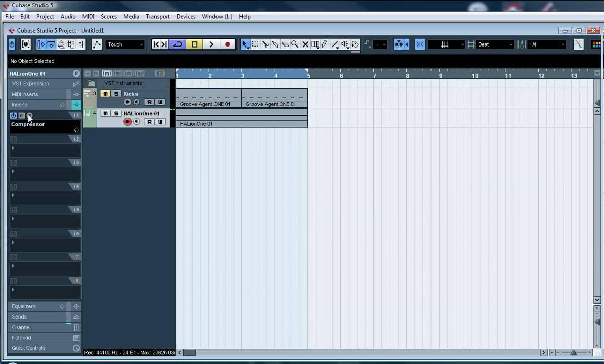
Task: Go to next marker transport button
Action: click(164, 44)
